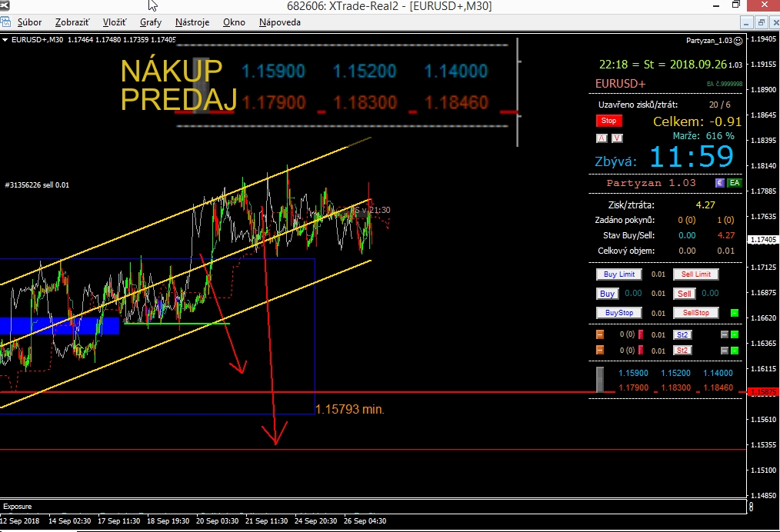780x532 pixels.
Task: Click the 'Marže: 616 %' margin value
Action: pos(703,136)
